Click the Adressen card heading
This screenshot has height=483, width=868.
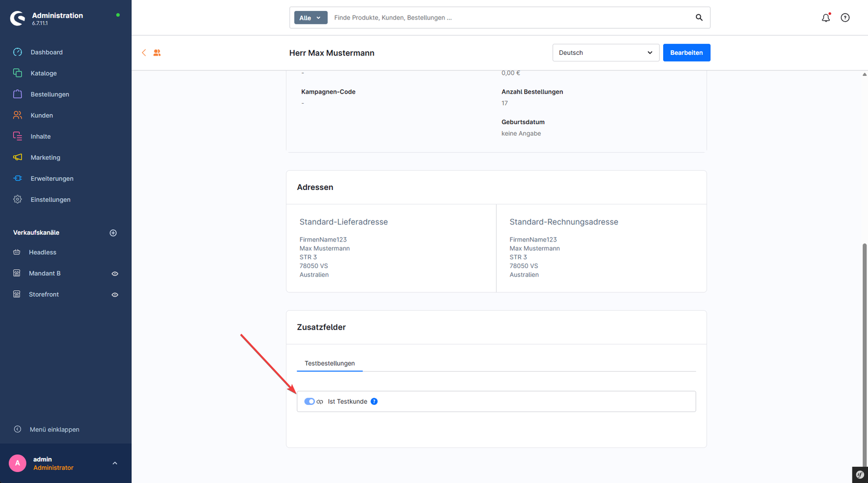coord(315,187)
